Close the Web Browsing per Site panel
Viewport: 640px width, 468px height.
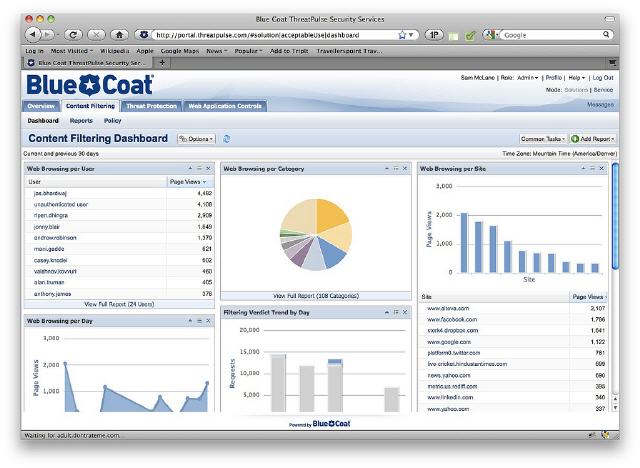coord(602,169)
